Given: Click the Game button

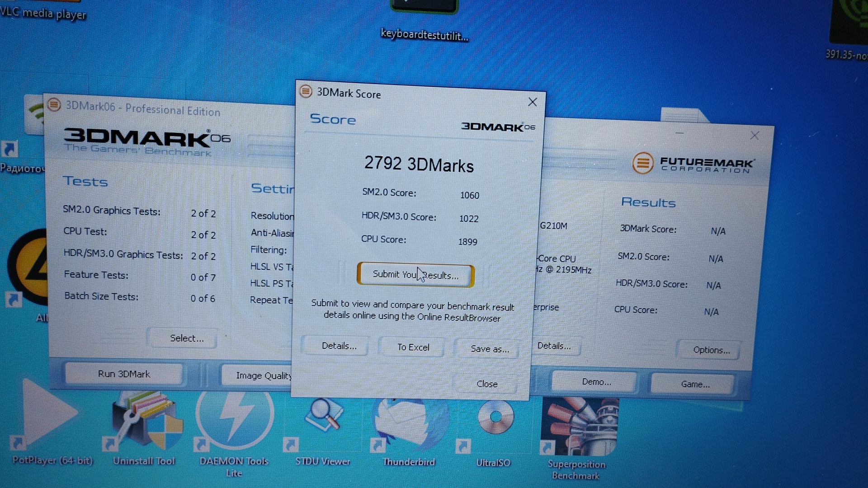Looking at the screenshot, I should 695,385.
